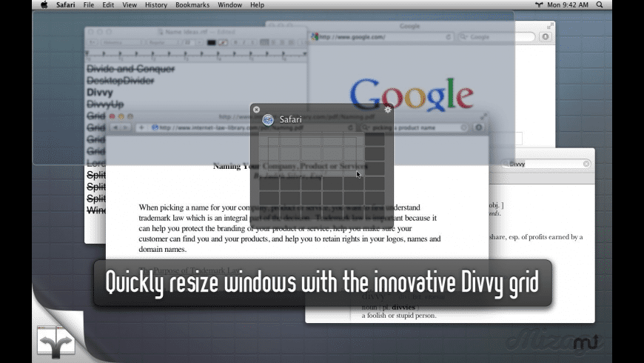This screenshot has height=363, width=644.
Task: Open Spotlight search in menu bar
Action: 600,5
